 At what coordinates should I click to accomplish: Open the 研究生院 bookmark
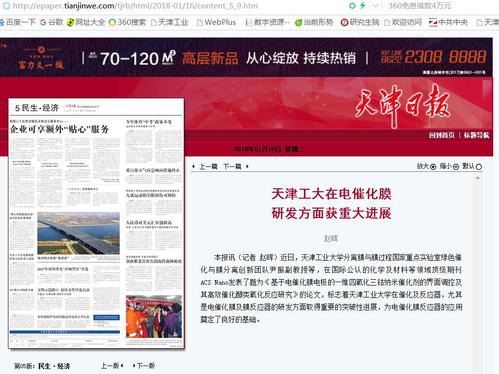click(360, 22)
